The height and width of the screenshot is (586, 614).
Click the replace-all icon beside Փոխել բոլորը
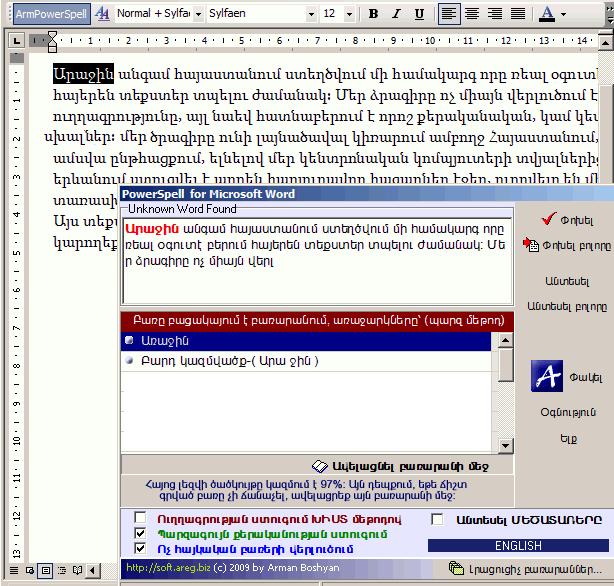531,245
